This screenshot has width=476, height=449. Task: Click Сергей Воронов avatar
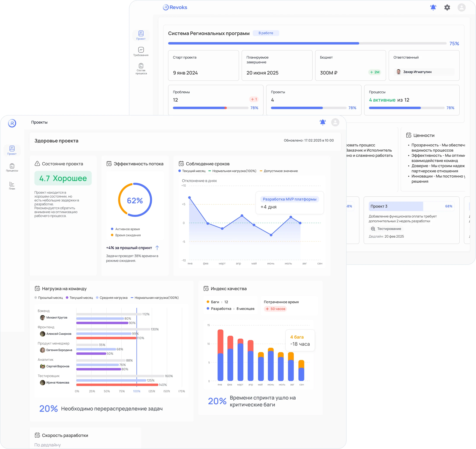[x=43, y=366]
